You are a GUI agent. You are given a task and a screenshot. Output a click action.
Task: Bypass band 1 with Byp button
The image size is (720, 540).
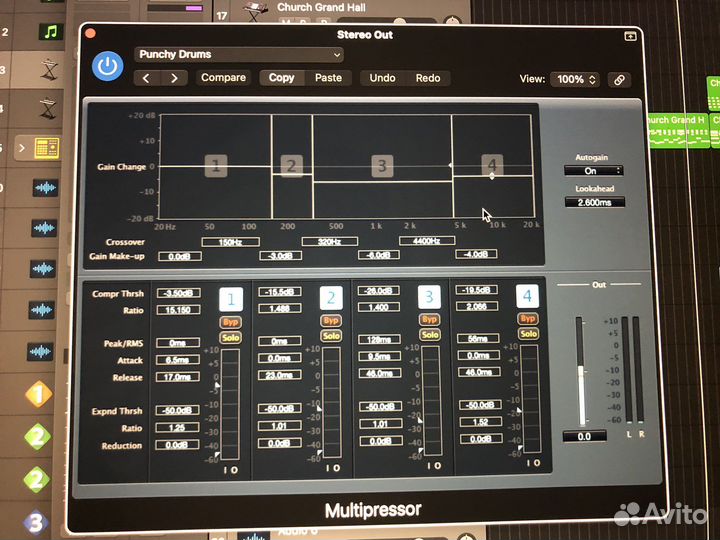coord(230,321)
